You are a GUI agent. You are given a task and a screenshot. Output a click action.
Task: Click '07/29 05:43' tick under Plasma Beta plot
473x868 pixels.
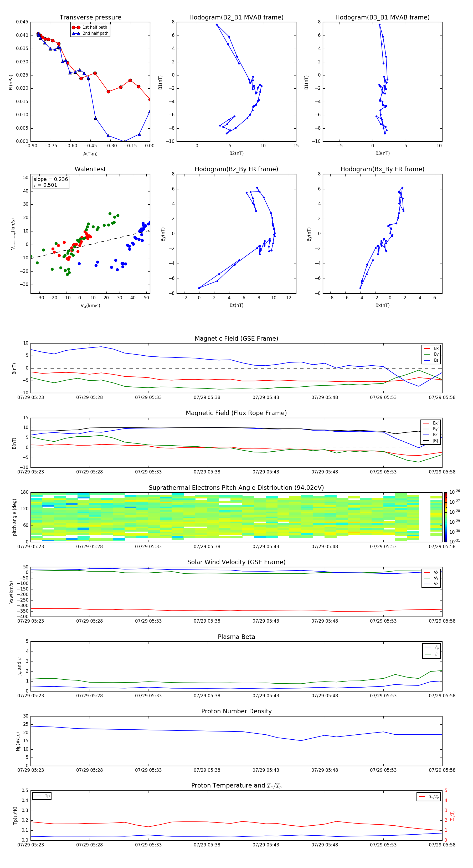tap(266, 695)
